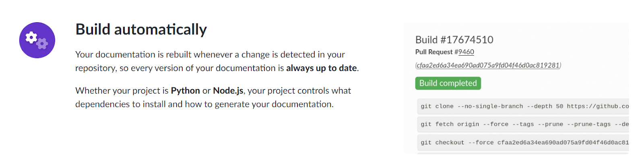Image resolution: width=644 pixels, height=167 pixels.
Task: Click the bold "Python" text
Action: pos(185,91)
